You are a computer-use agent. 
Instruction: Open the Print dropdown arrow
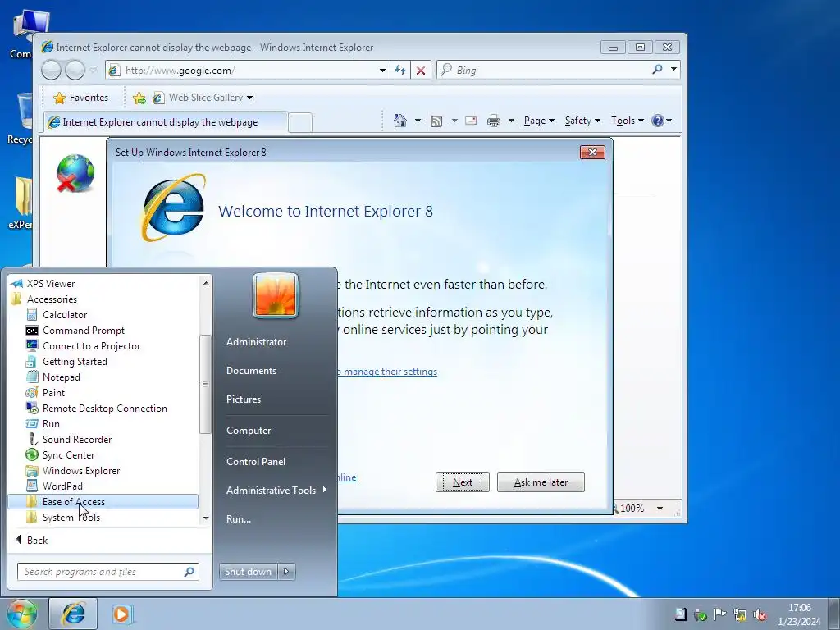511,121
